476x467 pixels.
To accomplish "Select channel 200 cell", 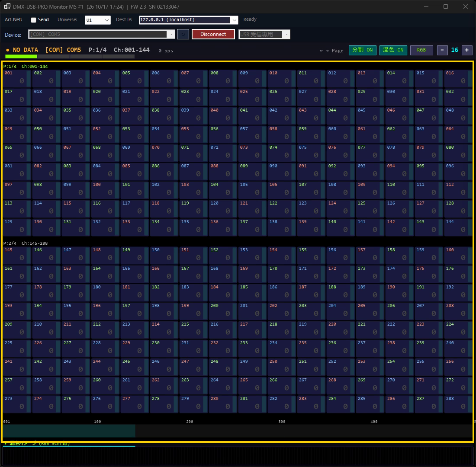I will tap(223, 311).
